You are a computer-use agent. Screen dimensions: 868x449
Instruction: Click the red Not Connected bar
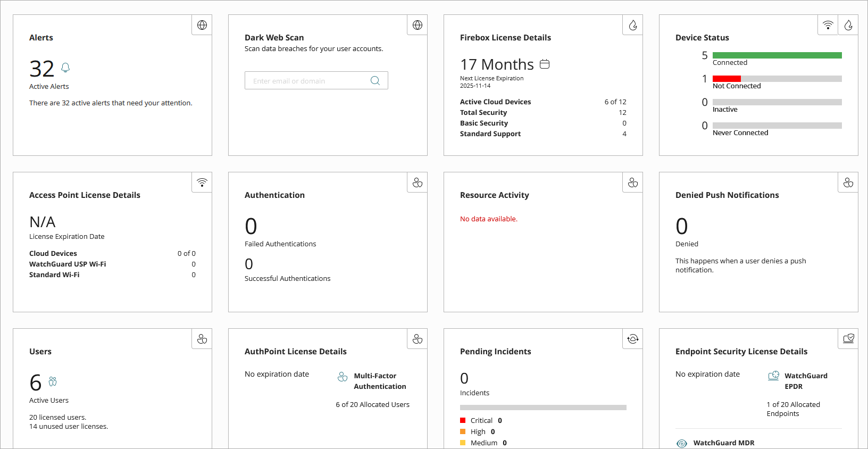point(727,79)
